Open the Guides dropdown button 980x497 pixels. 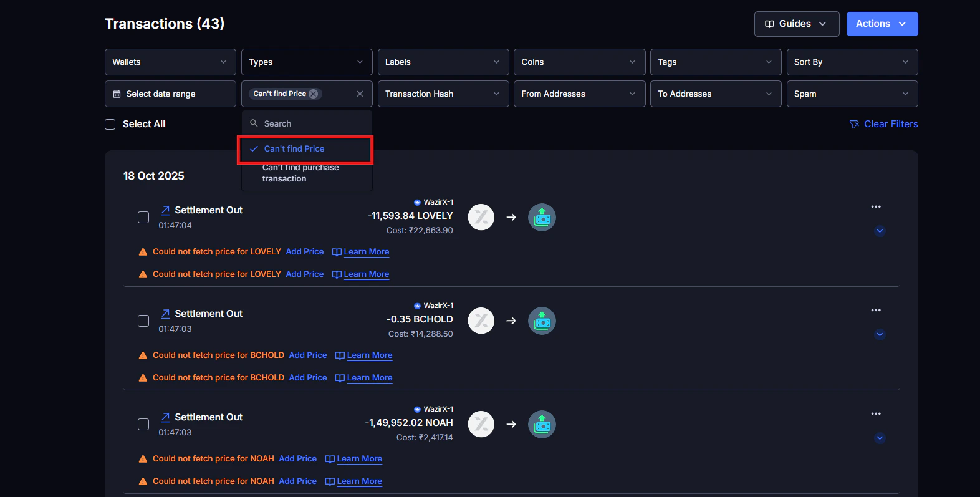[797, 24]
